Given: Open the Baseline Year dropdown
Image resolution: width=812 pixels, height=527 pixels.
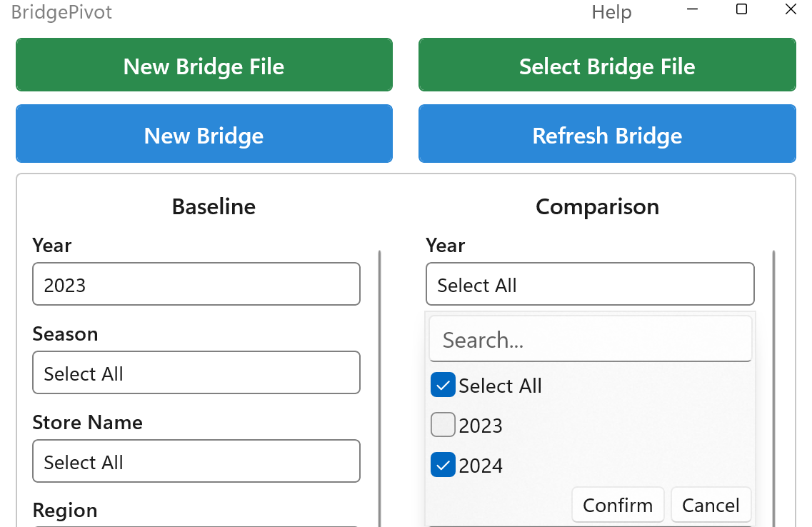Looking at the screenshot, I should 196,283.
